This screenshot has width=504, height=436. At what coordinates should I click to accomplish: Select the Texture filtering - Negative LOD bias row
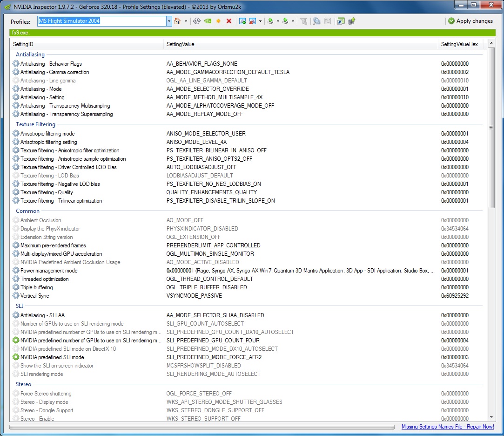tap(247, 184)
